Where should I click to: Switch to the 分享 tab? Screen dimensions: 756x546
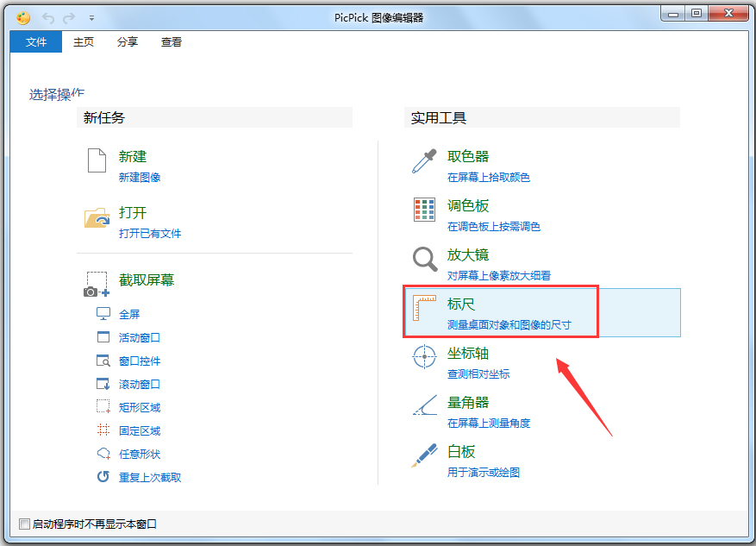coord(128,42)
